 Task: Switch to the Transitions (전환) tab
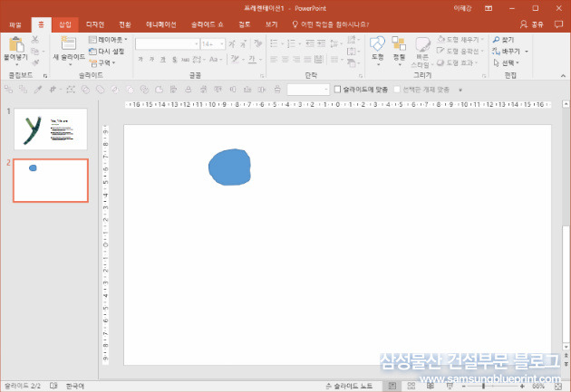tap(125, 24)
